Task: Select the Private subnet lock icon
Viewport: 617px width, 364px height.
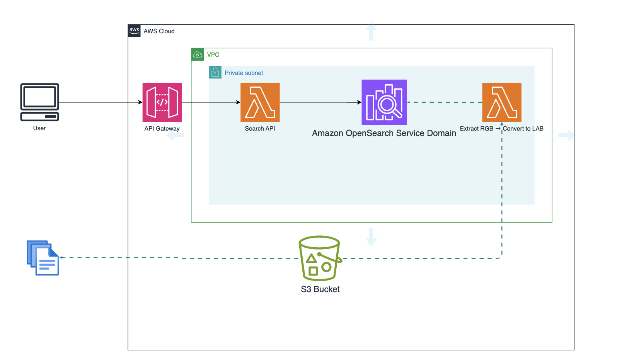Action: 215,73
